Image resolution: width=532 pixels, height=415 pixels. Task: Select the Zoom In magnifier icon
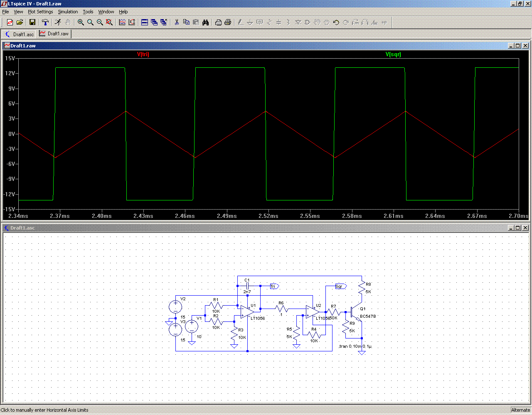coord(81,22)
